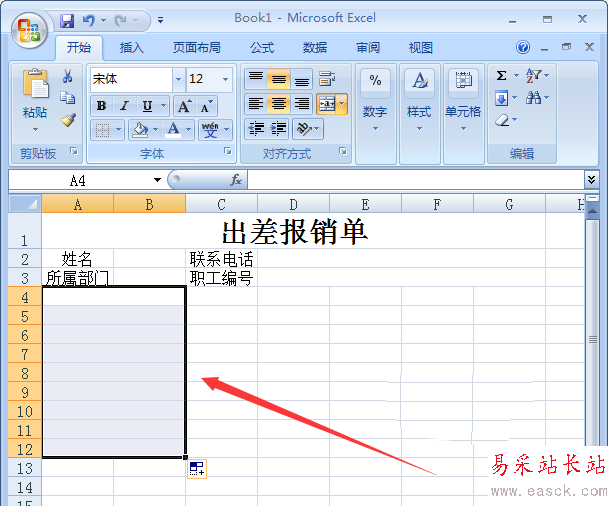Click the 粘贴 paste clipboard icon

click(35, 83)
